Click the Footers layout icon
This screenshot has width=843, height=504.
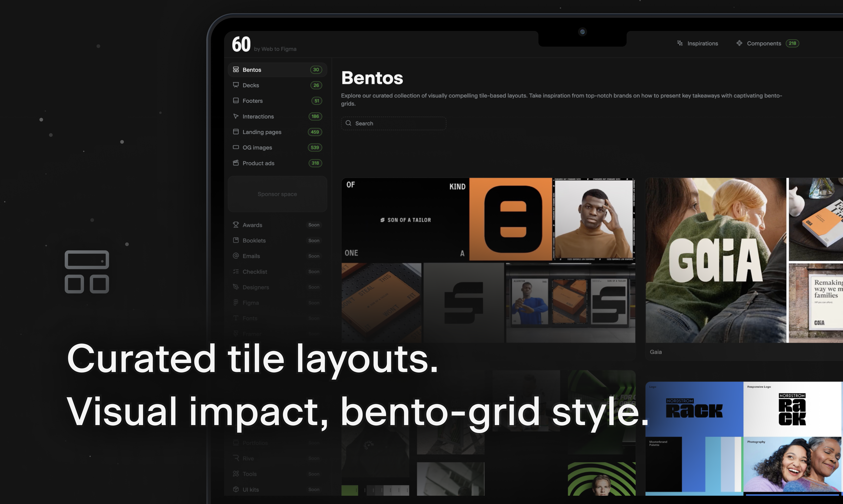[x=236, y=100]
